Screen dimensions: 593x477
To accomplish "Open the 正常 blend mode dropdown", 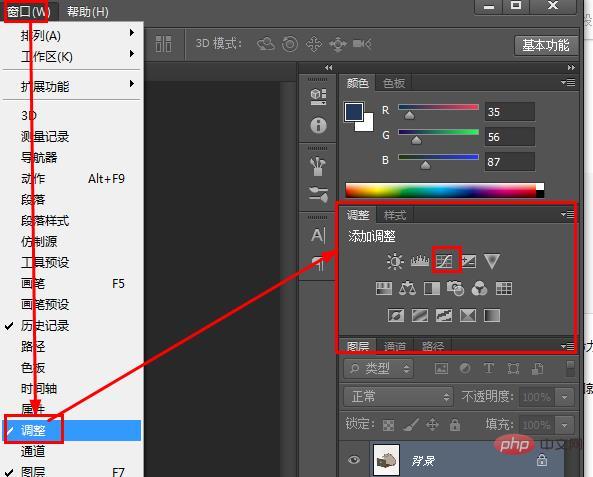I will (x=398, y=397).
